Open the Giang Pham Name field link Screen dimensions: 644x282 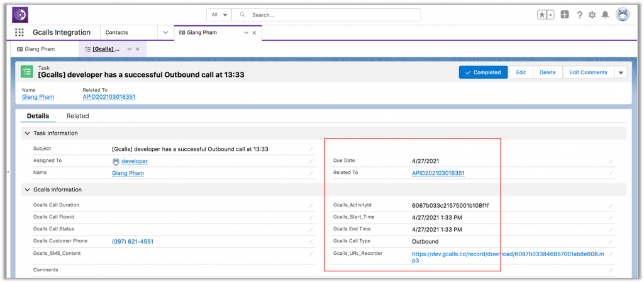pyautogui.click(x=128, y=173)
